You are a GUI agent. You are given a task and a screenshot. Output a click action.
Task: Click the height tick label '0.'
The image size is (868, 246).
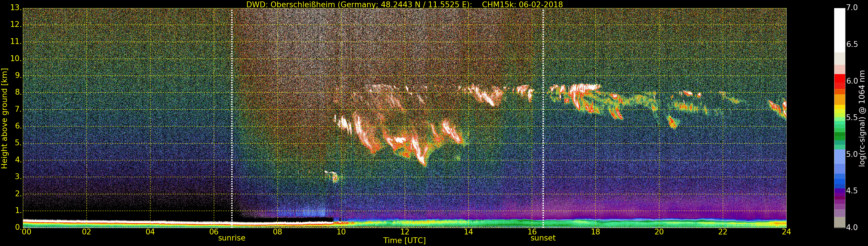tap(18, 227)
